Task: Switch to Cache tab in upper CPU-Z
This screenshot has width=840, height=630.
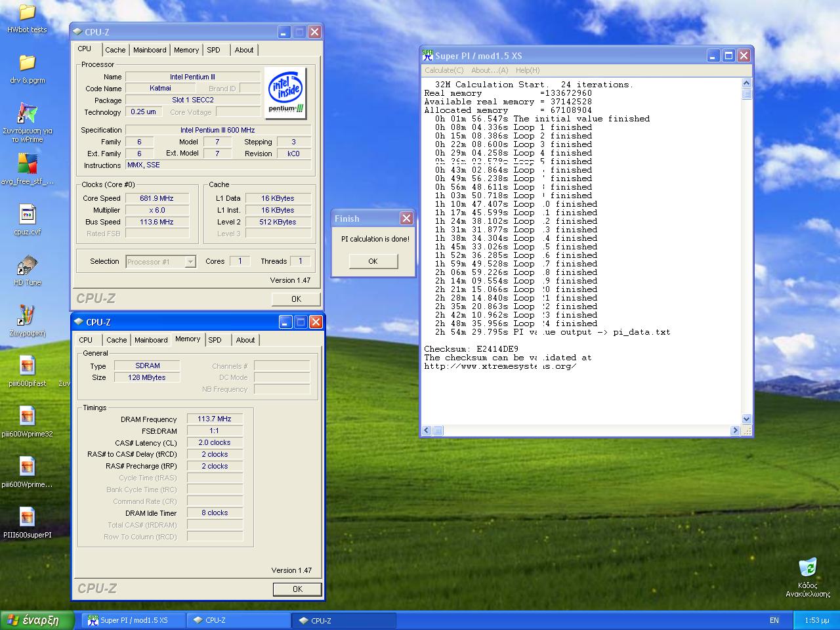Action: (x=115, y=50)
